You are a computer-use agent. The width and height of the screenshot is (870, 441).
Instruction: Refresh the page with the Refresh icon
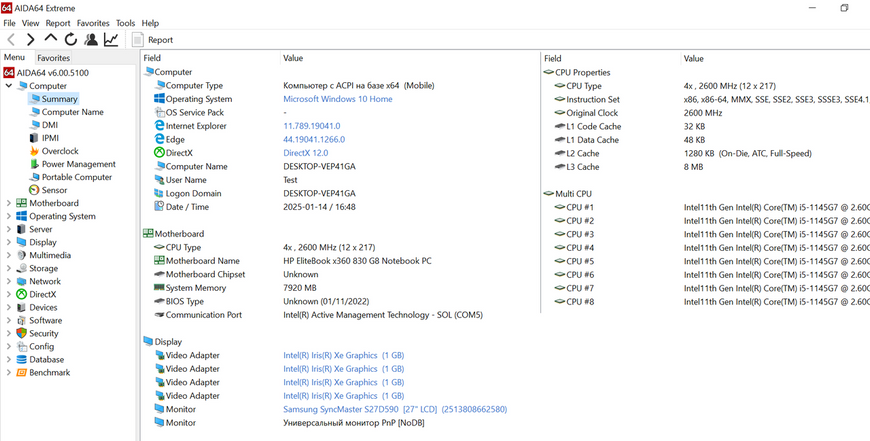70,39
